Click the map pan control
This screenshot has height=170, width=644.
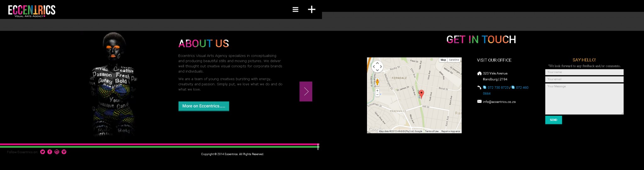coord(377,66)
